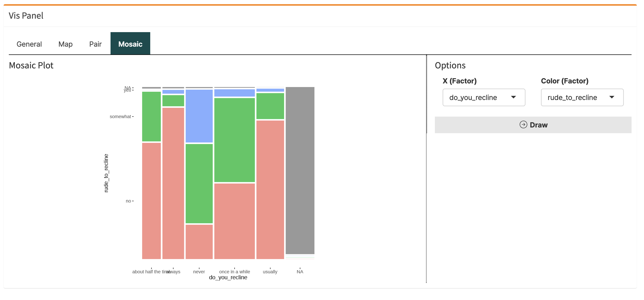Click the 'about half the time' axis label
This screenshot has height=300, width=644.
(x=149, y=272)
